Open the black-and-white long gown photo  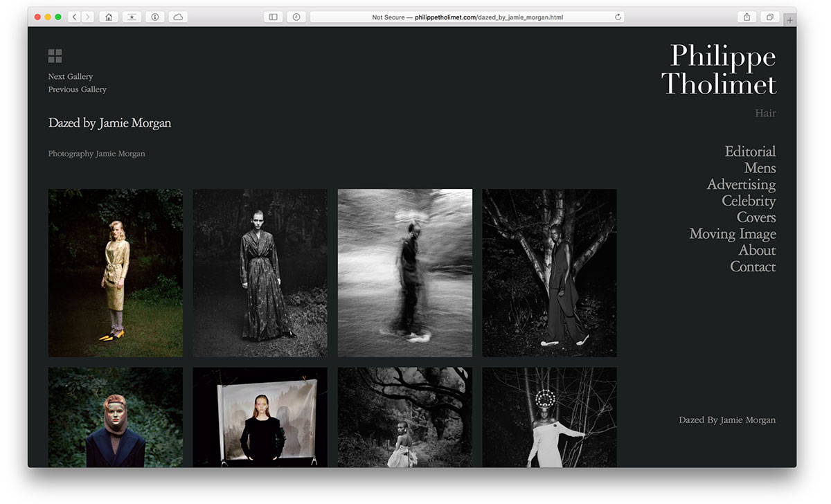pos(260,273)
